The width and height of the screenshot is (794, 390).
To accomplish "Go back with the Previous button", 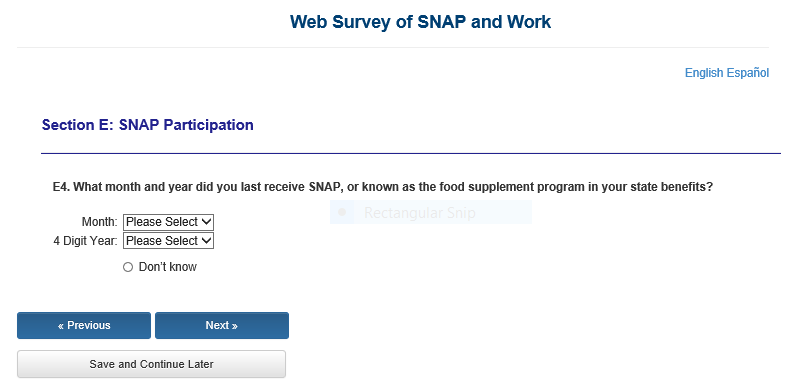I will click(84, 325).
